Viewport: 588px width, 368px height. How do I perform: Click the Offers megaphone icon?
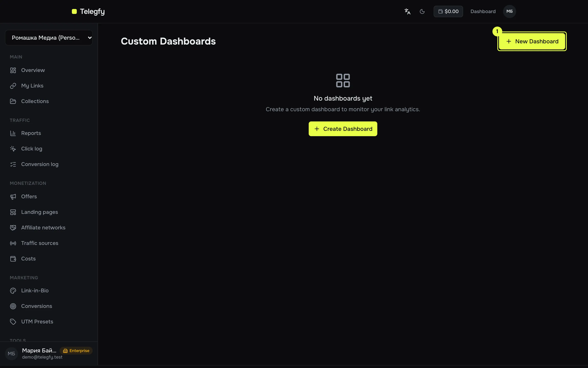pos(13,197)
